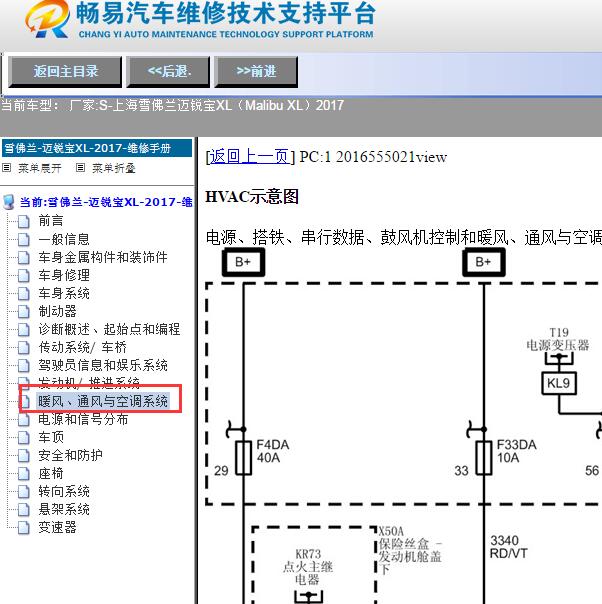The image size is (602, 604).
Task: Click the page icon beside 传动系统/车桥
Action: [24, 348]
